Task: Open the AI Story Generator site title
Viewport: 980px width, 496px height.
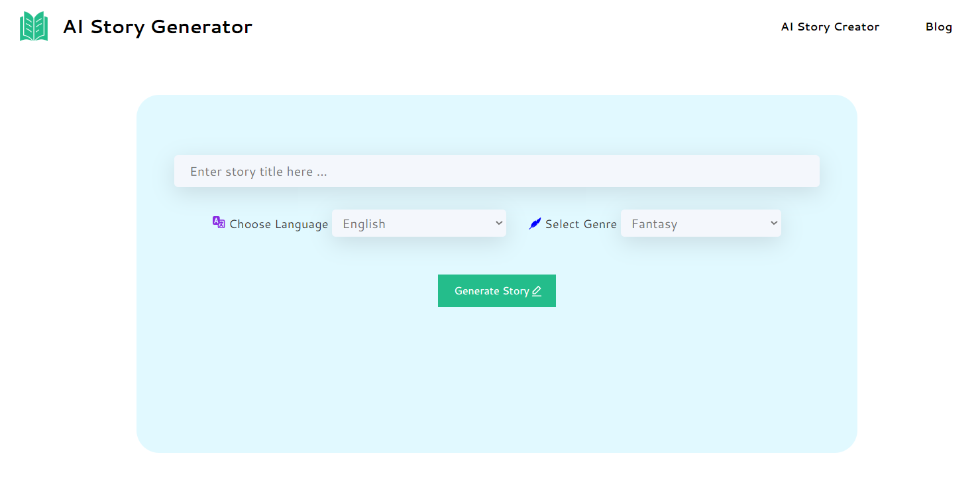Action: tap(158, 27)
